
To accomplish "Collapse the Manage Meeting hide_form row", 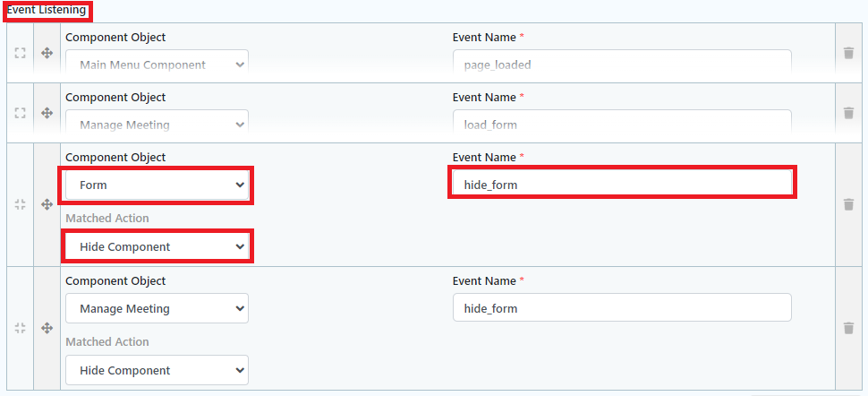I will (20, 328).
